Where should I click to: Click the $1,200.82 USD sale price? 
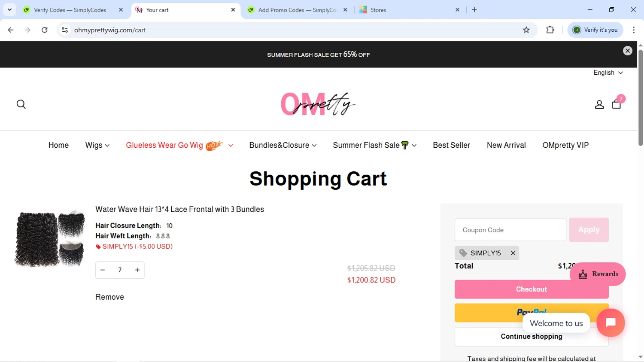click(371, 280)
